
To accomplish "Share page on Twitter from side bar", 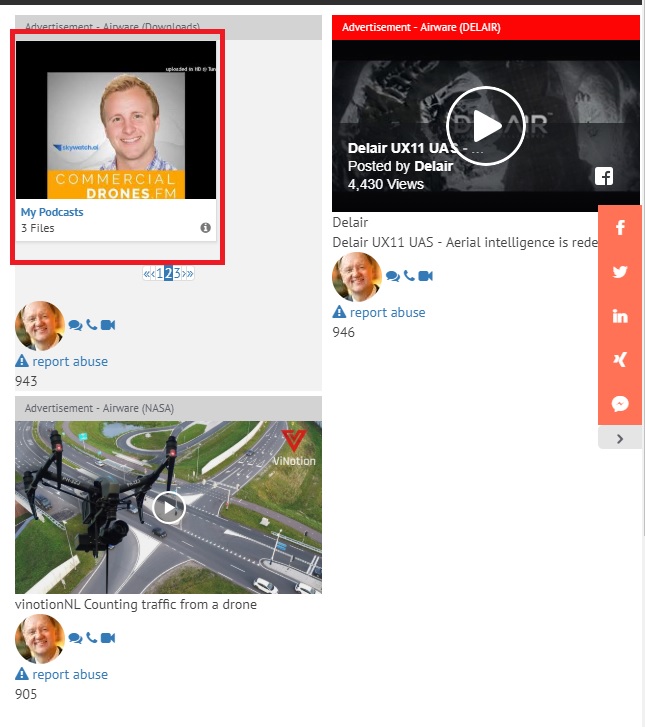I will 620,272.
